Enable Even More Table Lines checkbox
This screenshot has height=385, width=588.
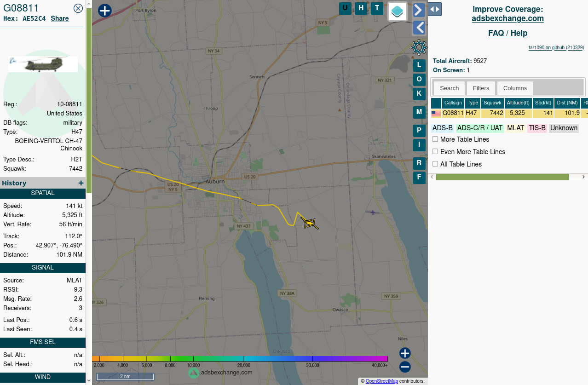(x=435, y=151)
